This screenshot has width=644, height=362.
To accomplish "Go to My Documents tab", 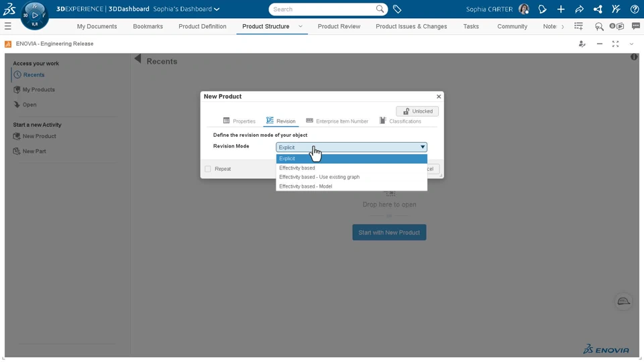I will (x=97, y=26).
